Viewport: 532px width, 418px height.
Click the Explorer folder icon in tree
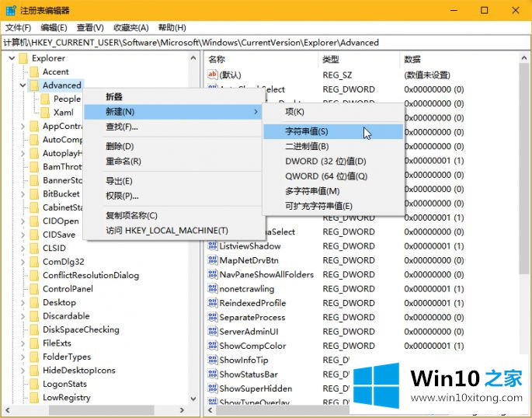click(x=23, y=58)
